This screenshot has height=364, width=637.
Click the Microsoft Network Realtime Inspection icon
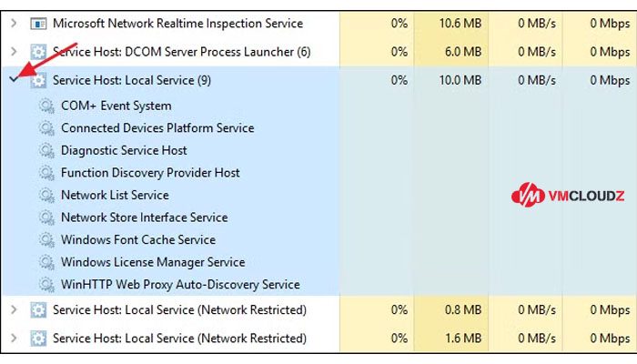click(x=38, y=24)
